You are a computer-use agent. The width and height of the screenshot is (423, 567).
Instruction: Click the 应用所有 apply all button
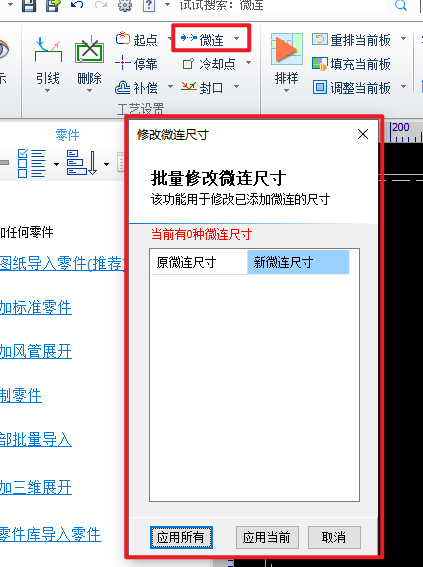point(181,537)
